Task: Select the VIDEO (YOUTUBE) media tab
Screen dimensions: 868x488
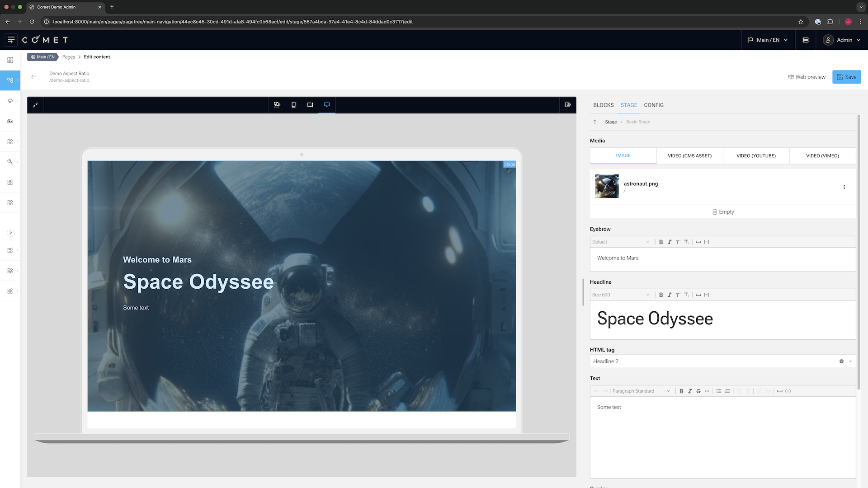Action: (756, 156)
